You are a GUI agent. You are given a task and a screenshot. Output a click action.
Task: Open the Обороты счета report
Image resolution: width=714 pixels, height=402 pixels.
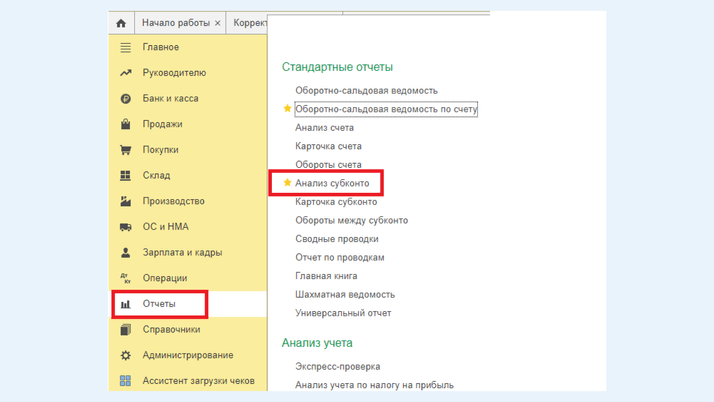[328, 165]
